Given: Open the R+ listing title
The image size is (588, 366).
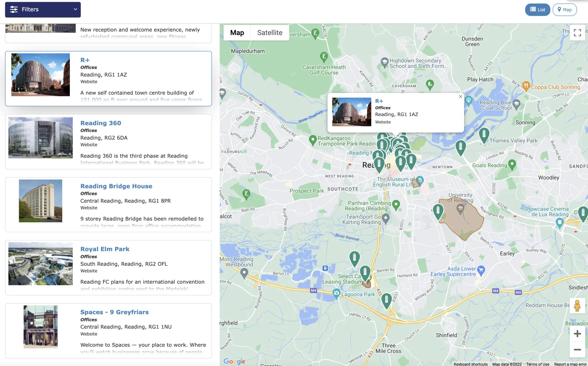Looking at the screenshot, I should (x=85, y=60).
